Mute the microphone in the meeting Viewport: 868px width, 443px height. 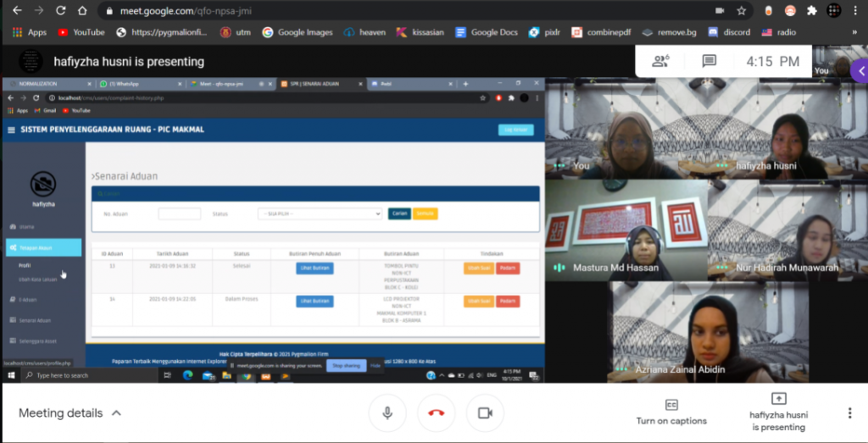pyautogui.click(x=387, y=413)
